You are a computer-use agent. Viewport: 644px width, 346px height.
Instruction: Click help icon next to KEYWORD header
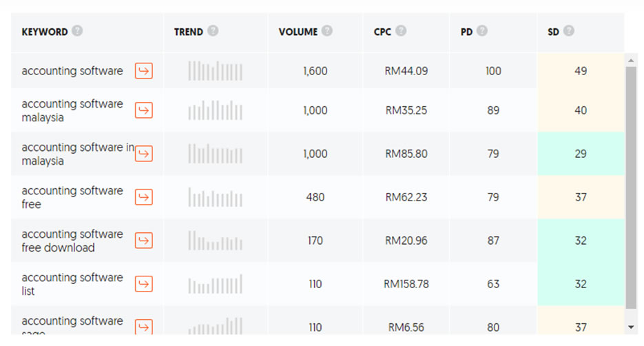coord(77,31)
